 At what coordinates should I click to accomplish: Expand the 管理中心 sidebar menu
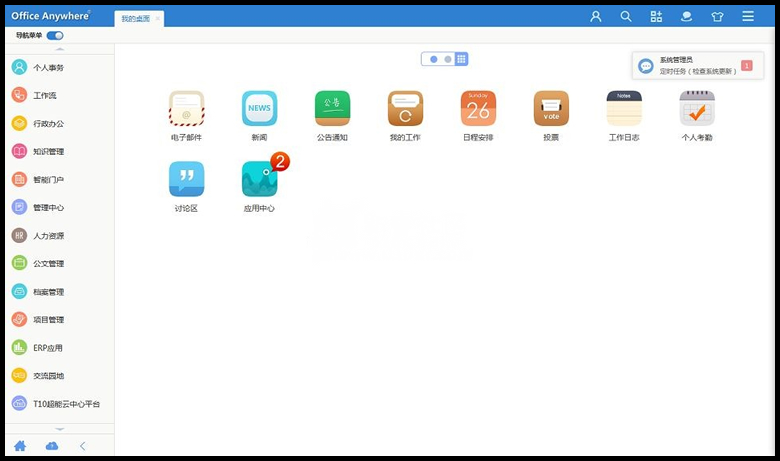tap(60, 207)
